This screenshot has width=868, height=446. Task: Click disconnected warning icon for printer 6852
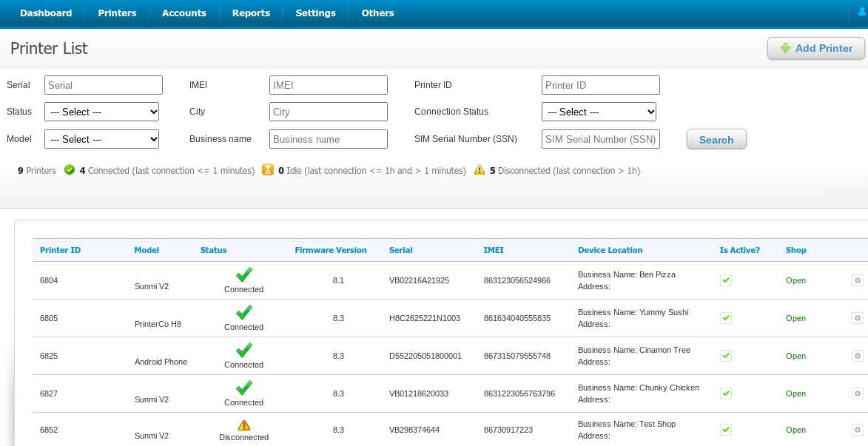point(244,425)
